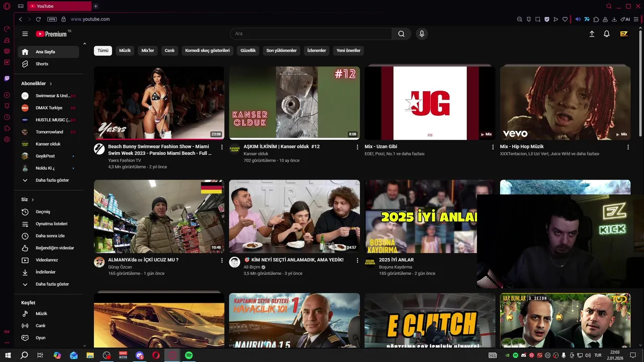
Task: Select the Canlı filter chip
Action: [170, 50]
